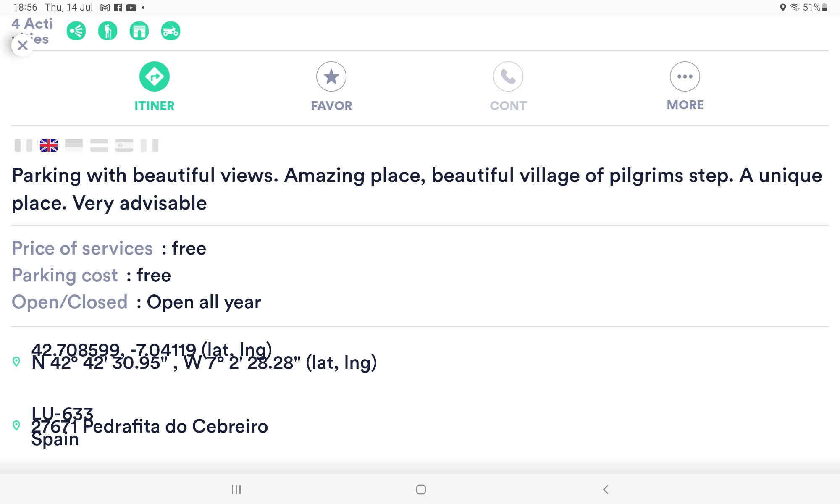Open the ITINER directions button
This screenshot has height=504, width=840.
[x=155, y=76]
